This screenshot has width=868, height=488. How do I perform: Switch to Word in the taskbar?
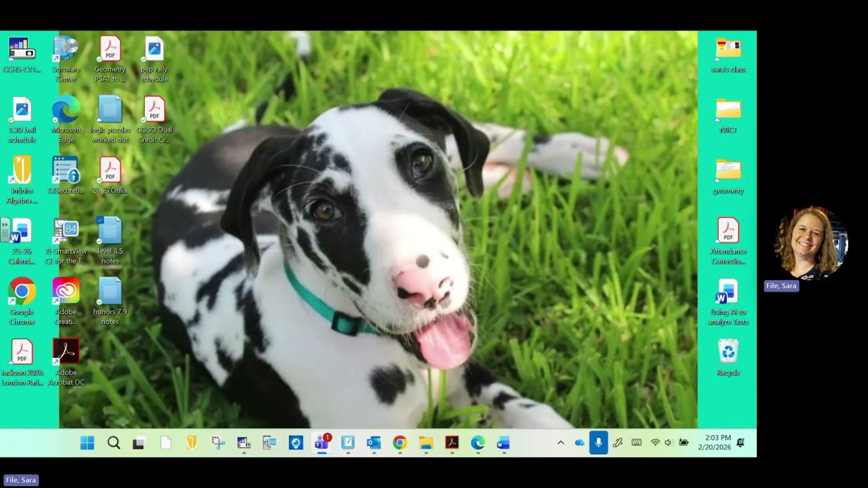pos(502,443)
